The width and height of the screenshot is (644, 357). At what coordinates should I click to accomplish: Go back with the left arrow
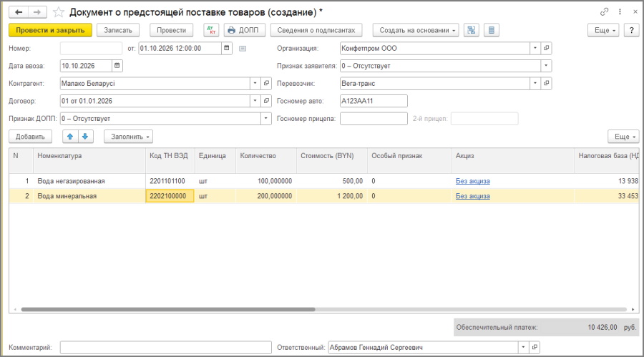tap(19, 12)
